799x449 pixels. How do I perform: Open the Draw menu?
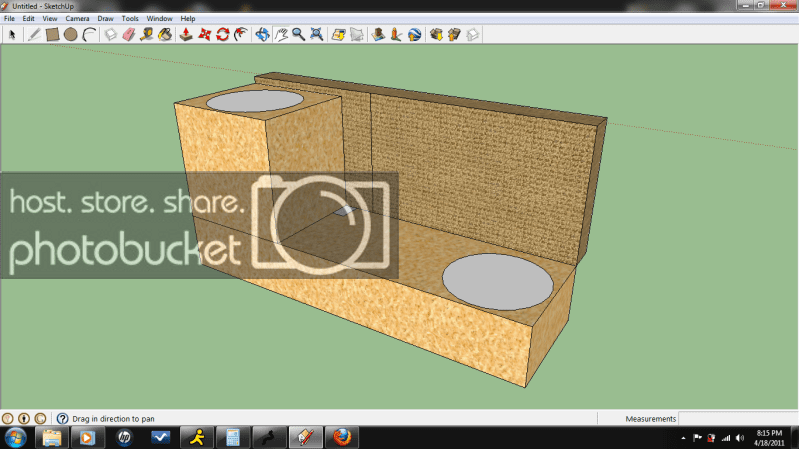[105, 18]
